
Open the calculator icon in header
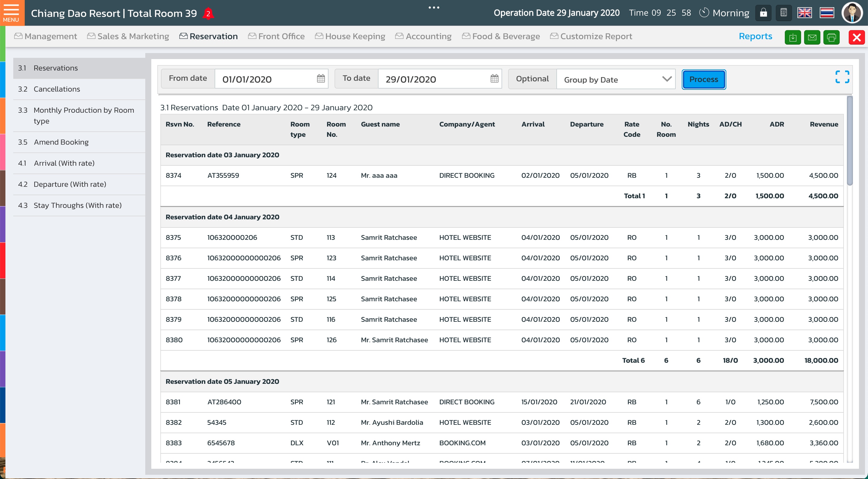tap(784, 13)
